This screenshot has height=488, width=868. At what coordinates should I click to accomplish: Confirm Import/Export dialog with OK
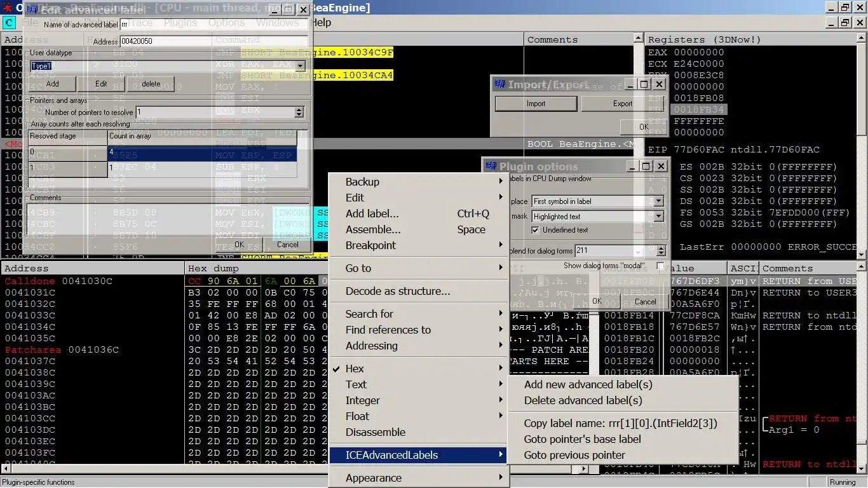pos(643,126)
